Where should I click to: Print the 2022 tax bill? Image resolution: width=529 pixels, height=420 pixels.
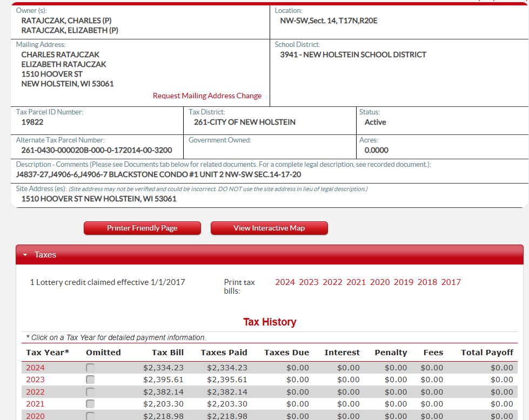[x=332, y=282]
